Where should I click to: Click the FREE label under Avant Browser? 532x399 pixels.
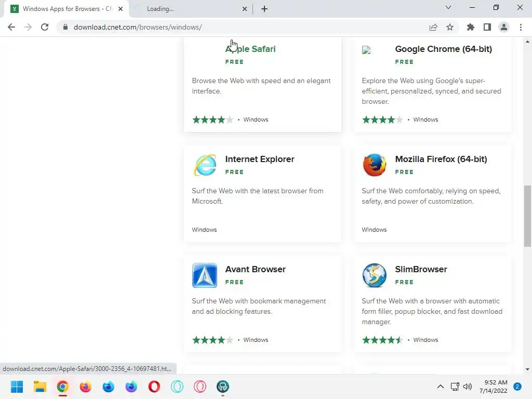pos(234,282)
